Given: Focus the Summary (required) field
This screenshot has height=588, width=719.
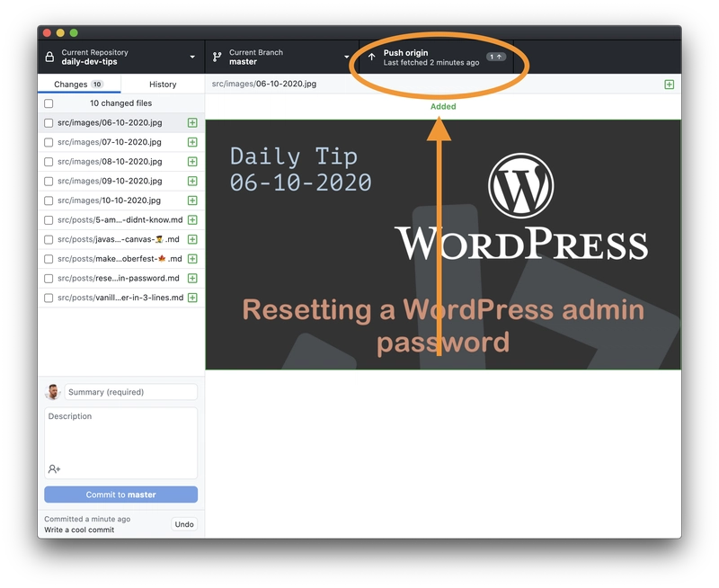Looking at the screenshot, I should click(130, 392).
